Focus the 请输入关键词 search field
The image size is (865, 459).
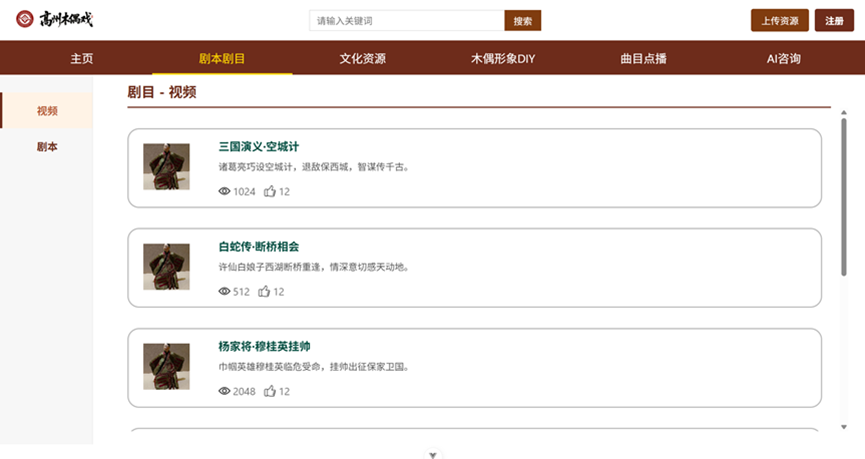coord(406,21)
